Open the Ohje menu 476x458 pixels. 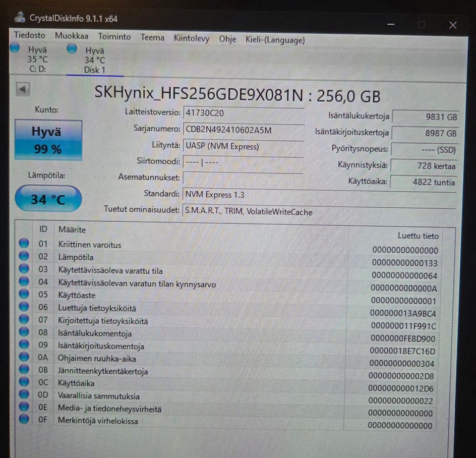coord(228,39)
